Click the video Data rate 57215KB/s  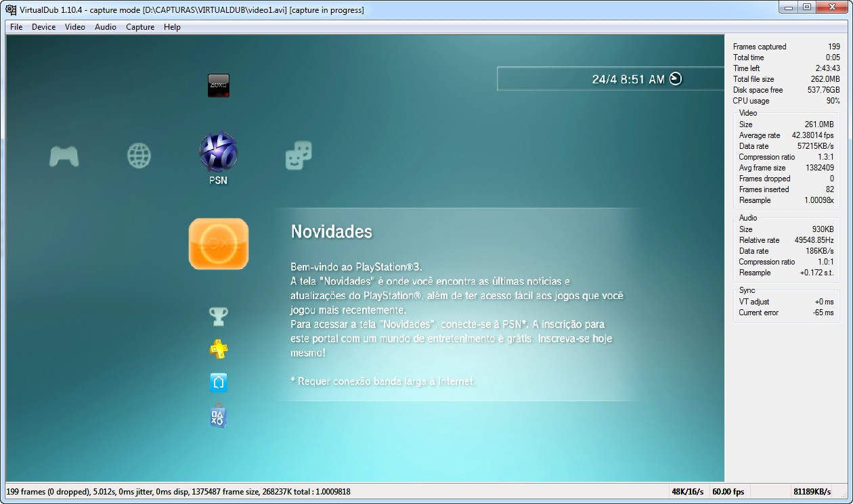(815, 146)
